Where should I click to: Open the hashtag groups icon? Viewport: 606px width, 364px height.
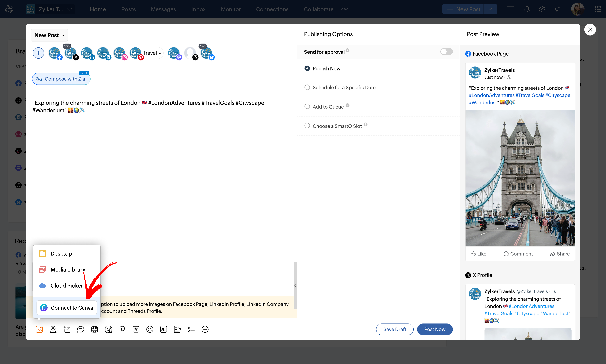(136, 329)
